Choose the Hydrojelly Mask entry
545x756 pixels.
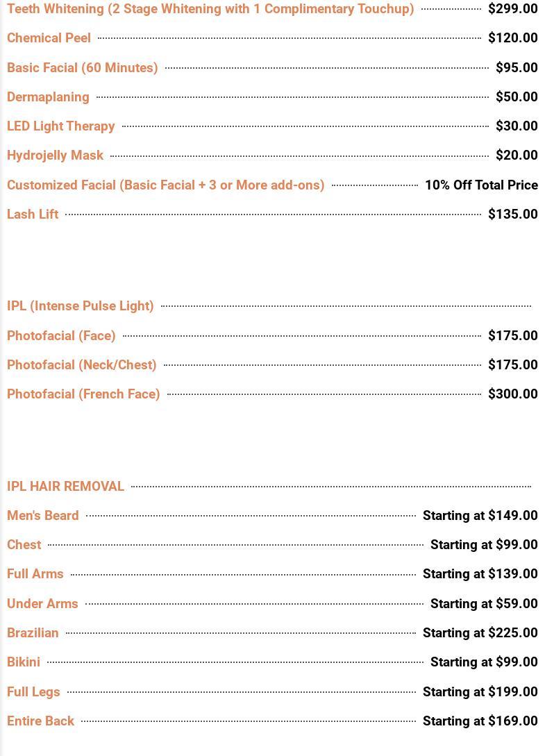55,156
